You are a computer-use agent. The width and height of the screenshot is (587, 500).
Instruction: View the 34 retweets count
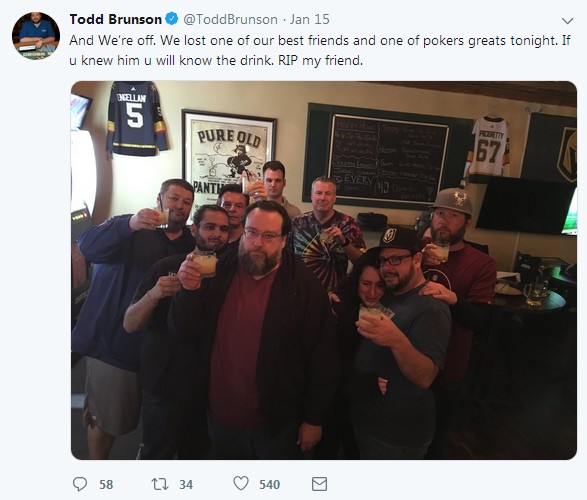pos(186,485)
